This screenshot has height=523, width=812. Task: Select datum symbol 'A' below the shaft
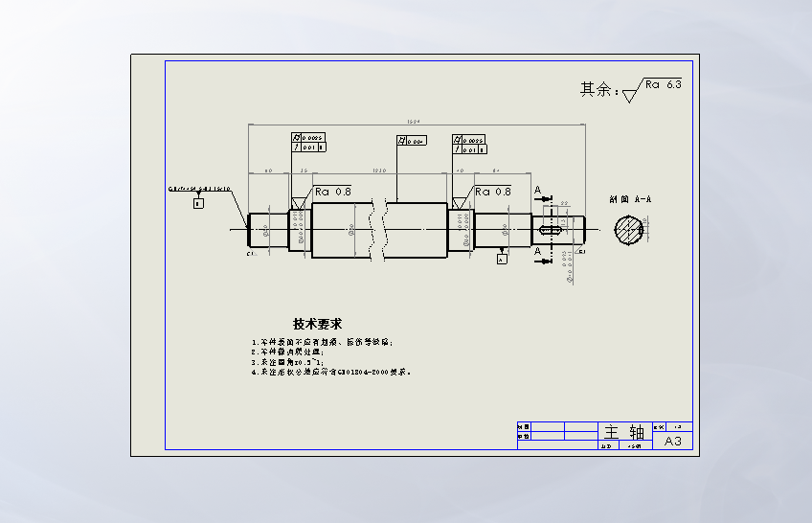click(502, 260)
